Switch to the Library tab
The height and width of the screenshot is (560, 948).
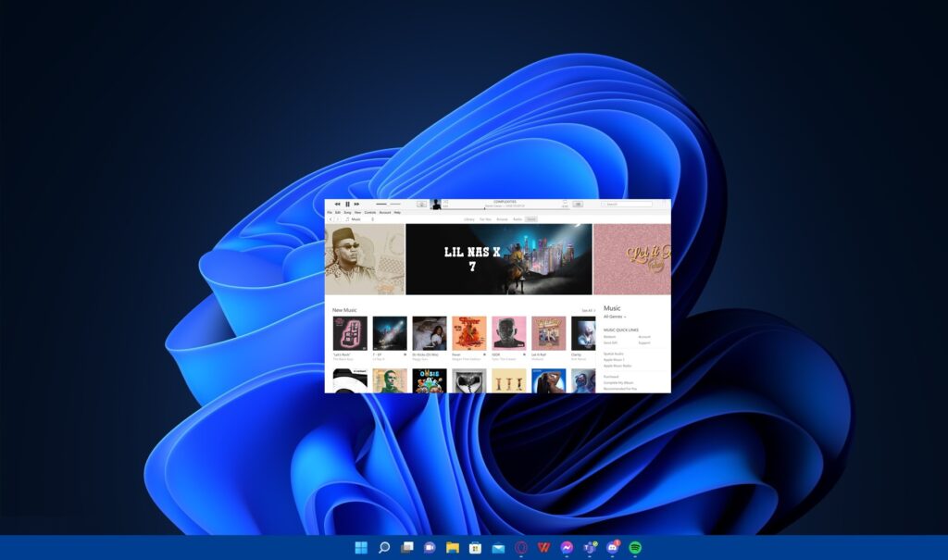(469, 219)
